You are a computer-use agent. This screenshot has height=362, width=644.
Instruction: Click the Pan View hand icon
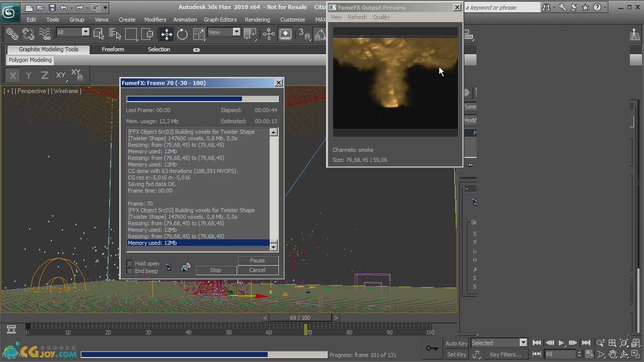point(612,354)
